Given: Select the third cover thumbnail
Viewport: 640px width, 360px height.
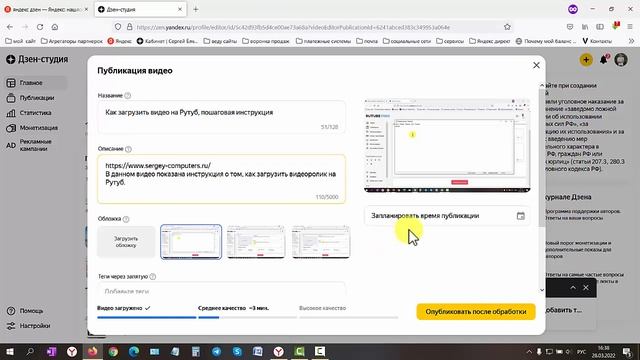Looking at the screenshot, I should click(x=321, y=242).
